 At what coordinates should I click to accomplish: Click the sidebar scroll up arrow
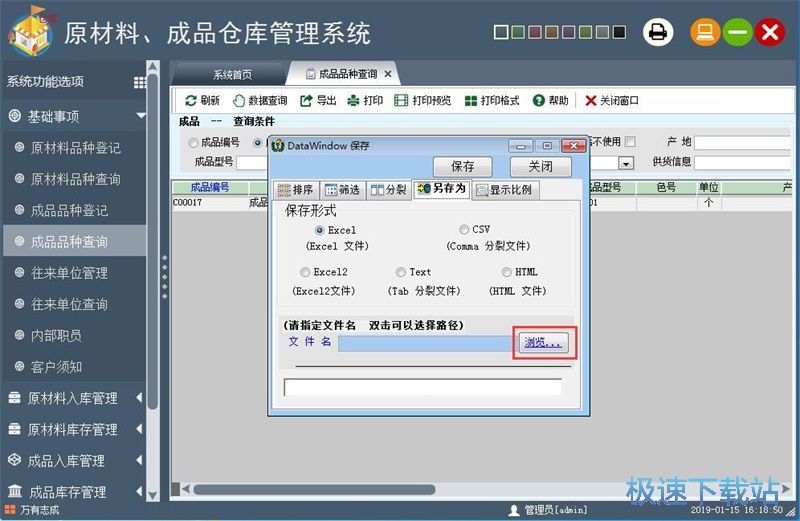point(153,66)
